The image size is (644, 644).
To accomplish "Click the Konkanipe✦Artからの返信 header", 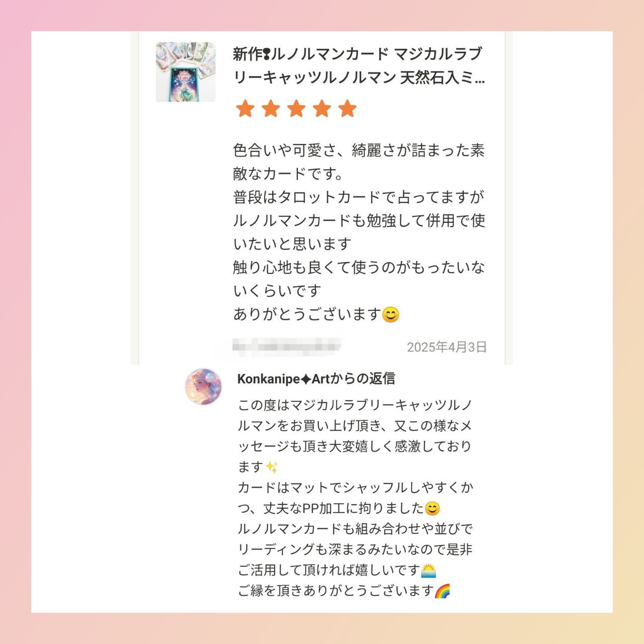I will coord(316,379).
